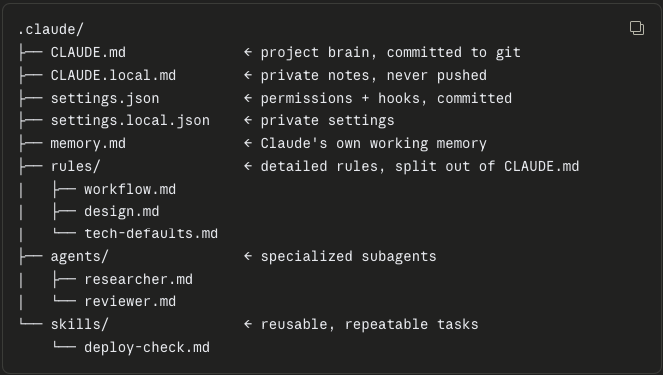
Task: Click the 'specialized subagents' description text
Action: pos(348,257)
